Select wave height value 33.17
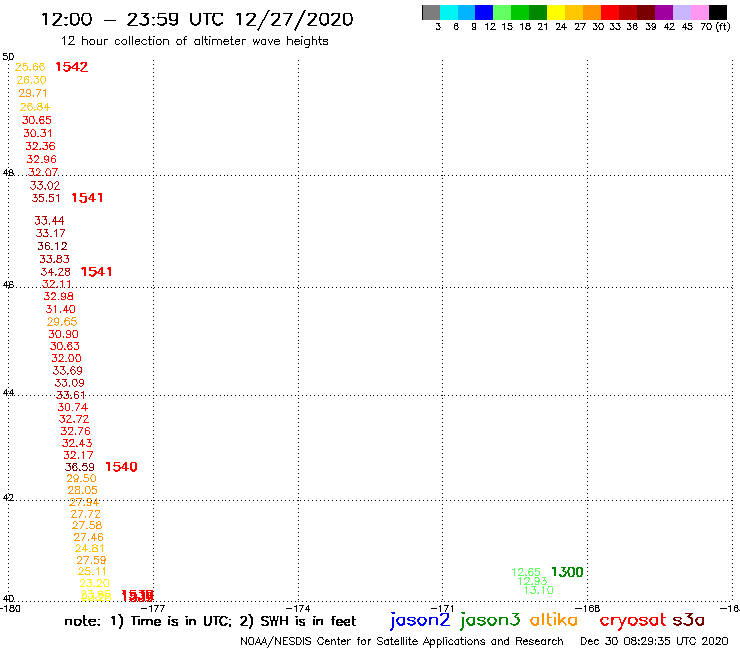This screenshot has width=740, height=650. pos(50,233)
